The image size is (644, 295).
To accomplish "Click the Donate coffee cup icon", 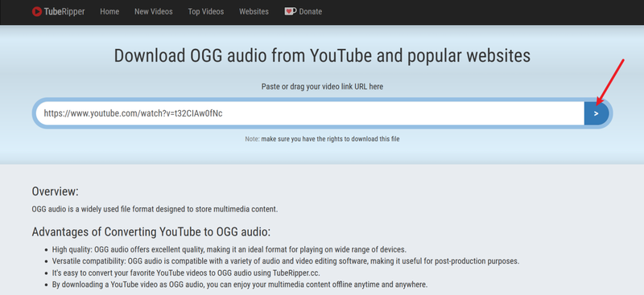I will click(x=291, y=11).
